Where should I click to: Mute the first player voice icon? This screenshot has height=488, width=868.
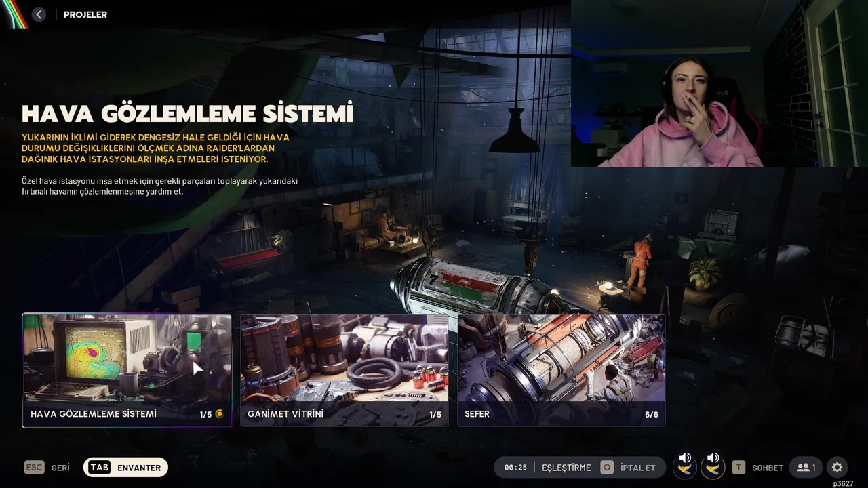[685, 466]
